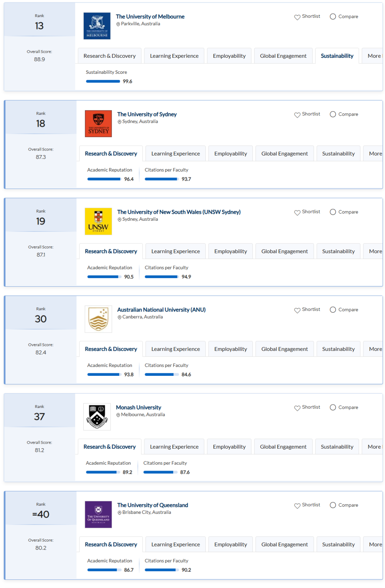385x588 pixels.
Task: Click the University of Sydney crest logo
Action: (98, 124)
